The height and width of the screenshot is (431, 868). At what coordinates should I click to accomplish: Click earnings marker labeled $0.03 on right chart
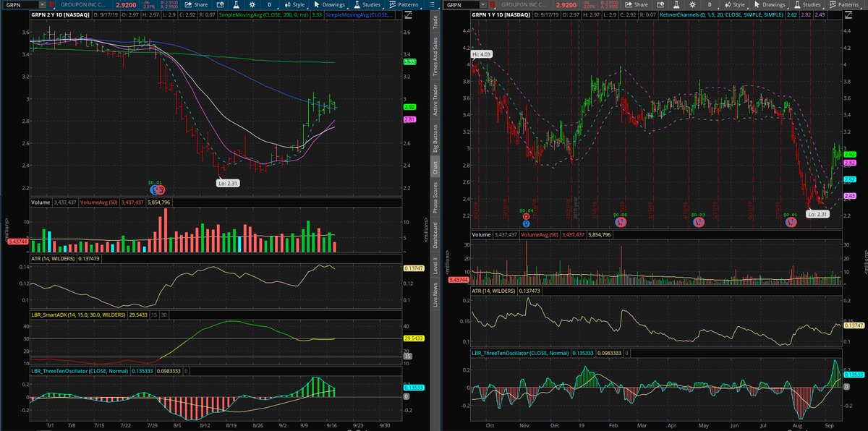698,223
